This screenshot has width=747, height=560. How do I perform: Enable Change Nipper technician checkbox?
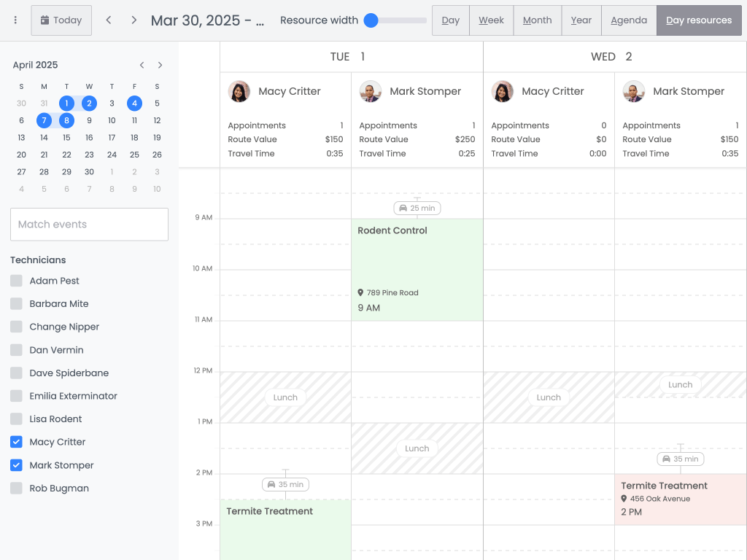pos(16,327)
